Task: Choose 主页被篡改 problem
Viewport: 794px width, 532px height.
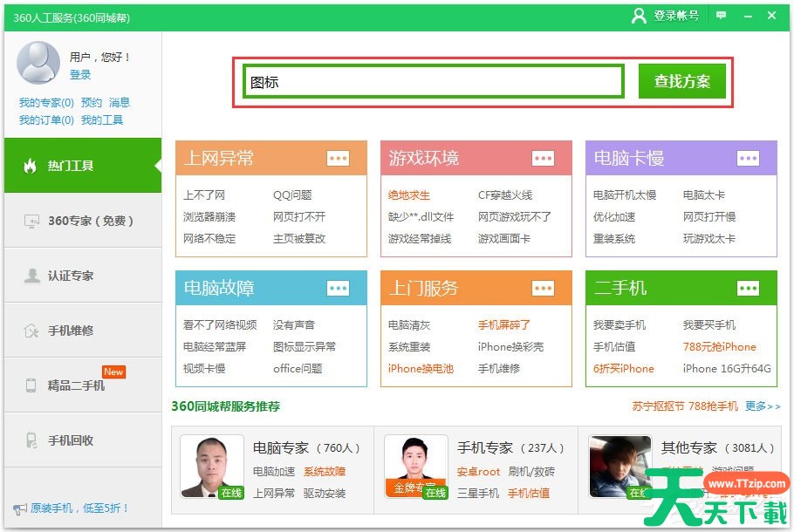Action: 299,239
